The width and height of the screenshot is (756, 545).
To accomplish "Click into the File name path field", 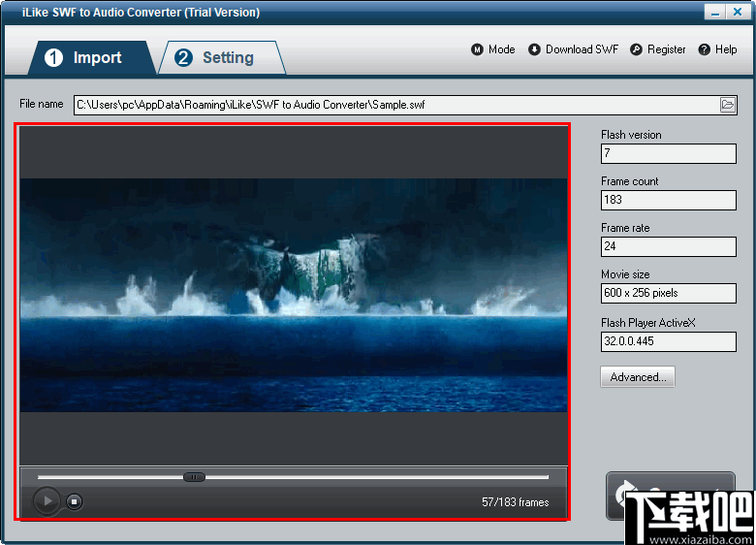I will pyautogui.click(x=395, y=105).
